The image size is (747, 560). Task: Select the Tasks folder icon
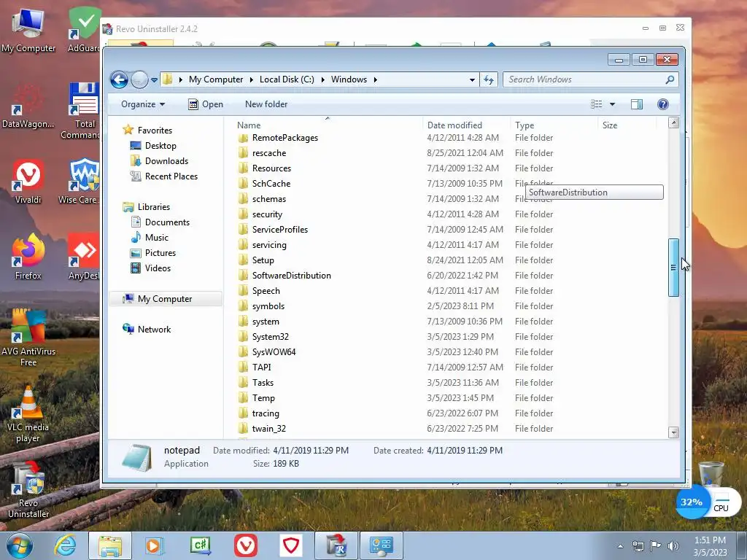[x=243, y=382]
